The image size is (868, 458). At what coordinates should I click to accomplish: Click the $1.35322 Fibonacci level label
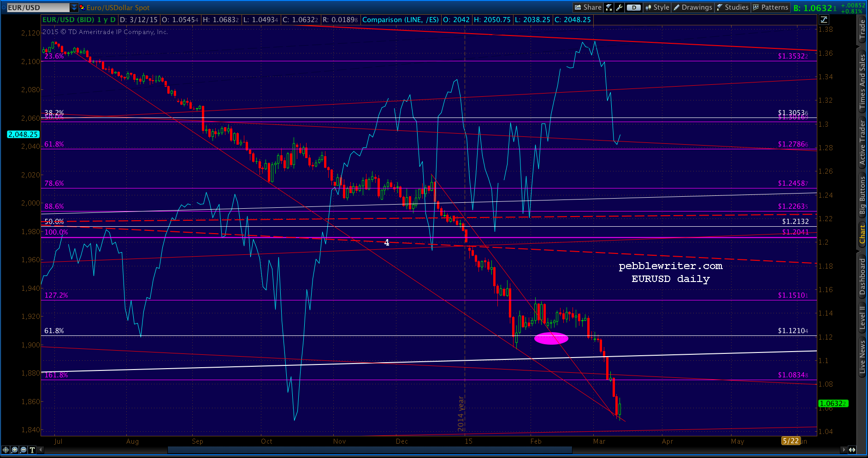point(793,56)
